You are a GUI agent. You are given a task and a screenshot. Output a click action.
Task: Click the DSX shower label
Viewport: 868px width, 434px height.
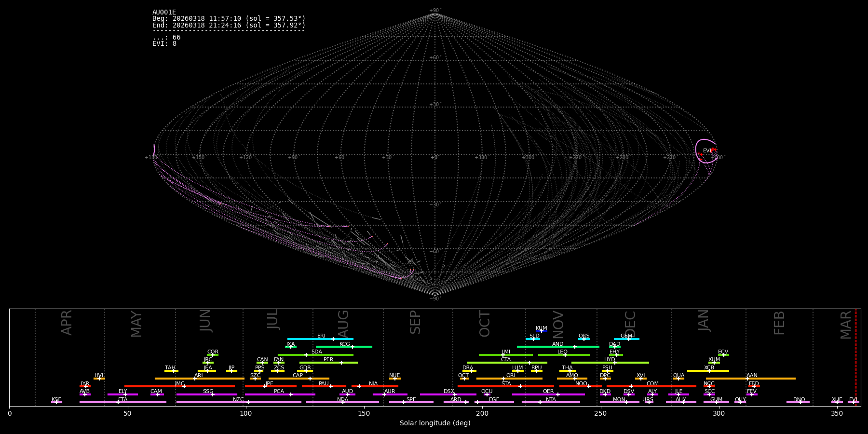449,392
